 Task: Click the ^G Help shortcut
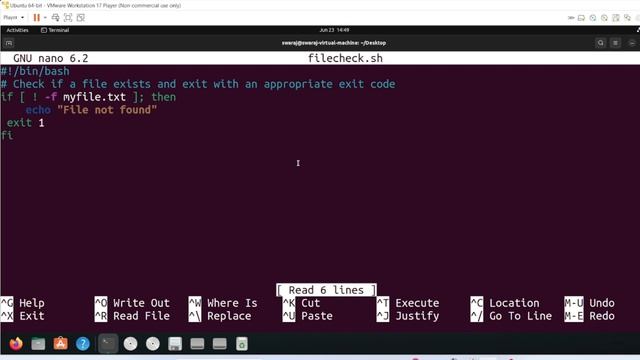pyautogui.click(x=22, y=303)
